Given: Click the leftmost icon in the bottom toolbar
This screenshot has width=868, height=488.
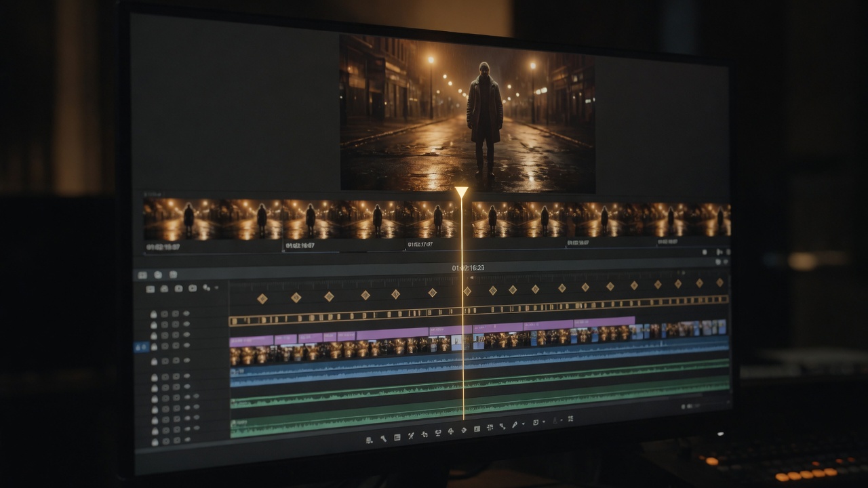Looking at the screenshot, I should (x=370, y=441).
